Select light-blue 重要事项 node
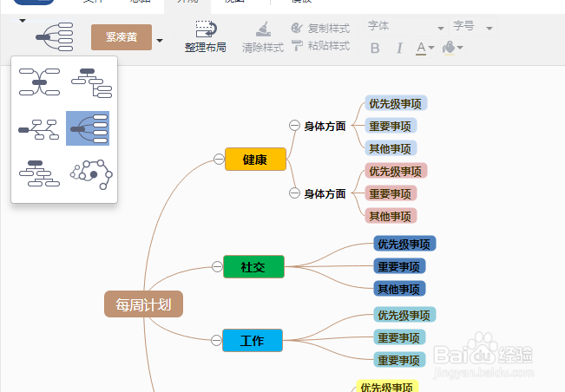This screenshot has height=392, width=565. 391,126
